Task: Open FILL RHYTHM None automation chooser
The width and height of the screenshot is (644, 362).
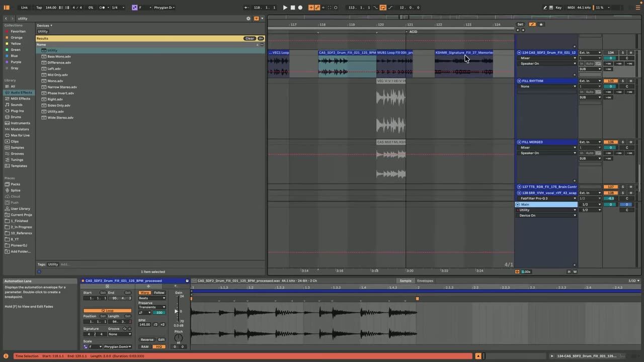Action: tap(547, 86)
